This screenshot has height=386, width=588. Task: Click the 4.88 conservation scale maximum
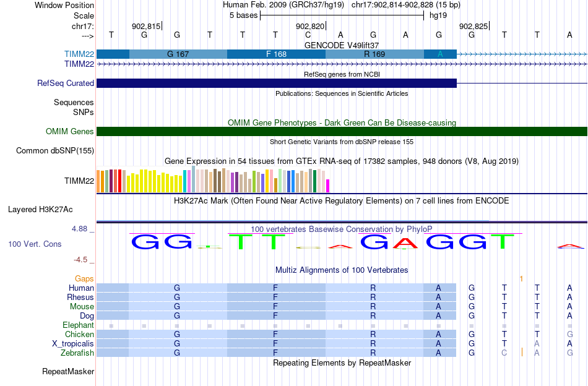pyautogui.click(x=79, y=229)
